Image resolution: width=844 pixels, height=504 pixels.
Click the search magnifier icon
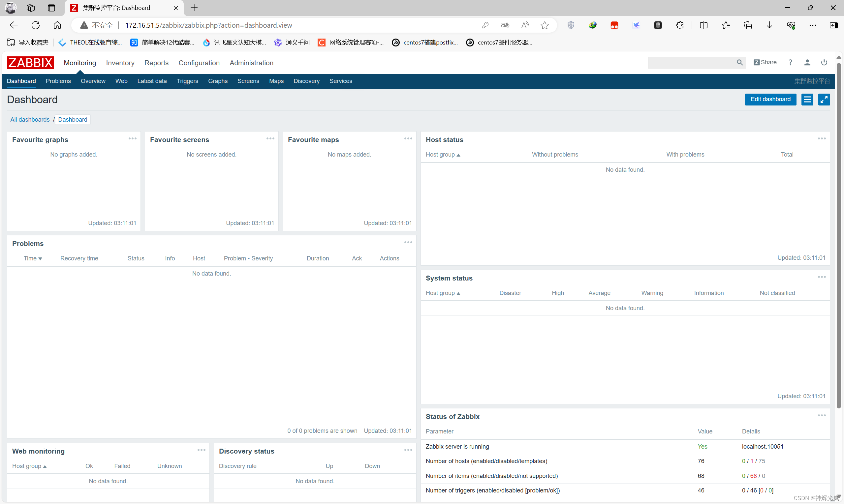(739, 63)
